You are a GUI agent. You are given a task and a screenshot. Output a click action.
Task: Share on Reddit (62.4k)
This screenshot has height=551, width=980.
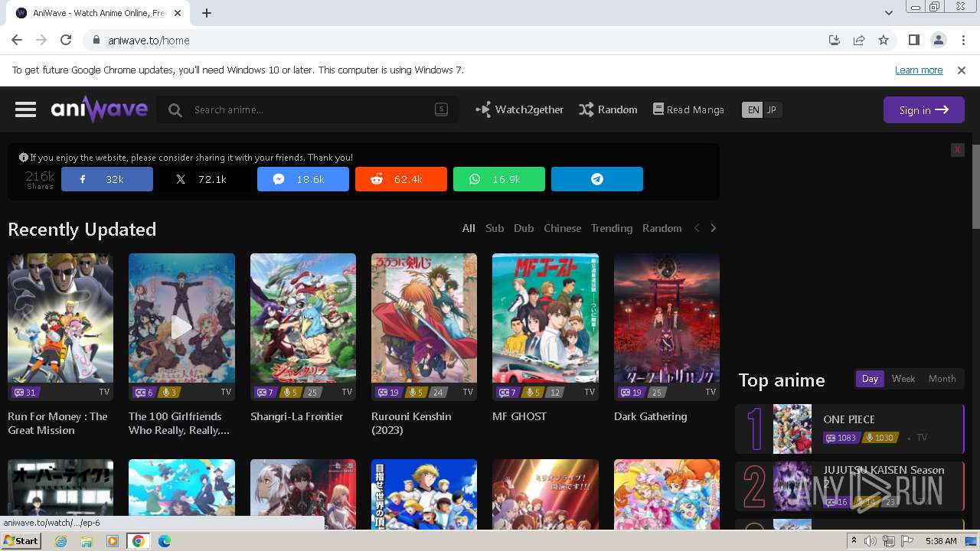coord(401,179)
